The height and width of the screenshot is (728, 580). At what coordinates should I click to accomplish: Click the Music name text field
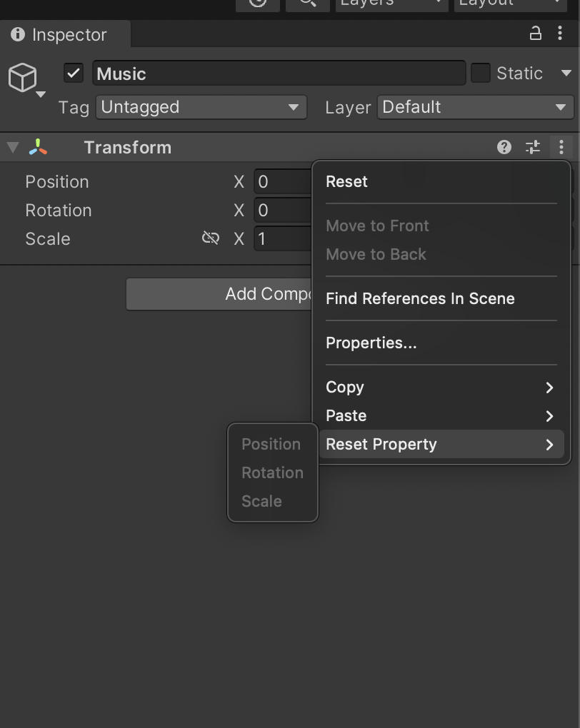(279, 73)
